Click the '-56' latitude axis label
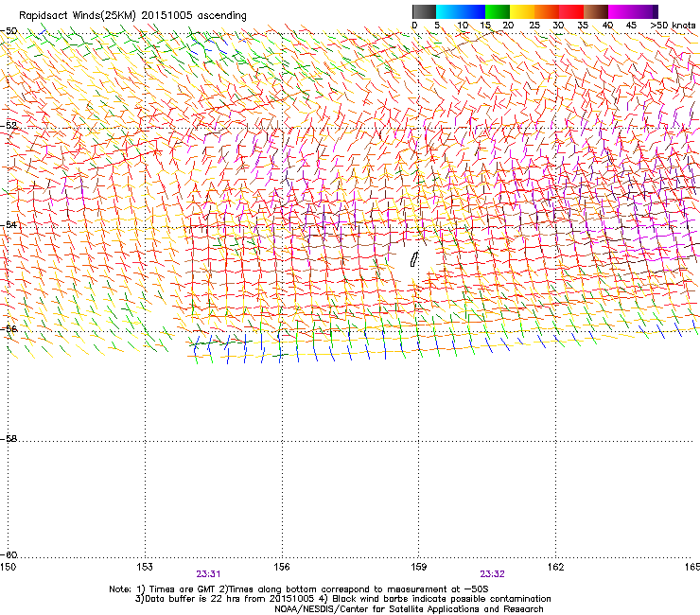 (x=9, y=328)
